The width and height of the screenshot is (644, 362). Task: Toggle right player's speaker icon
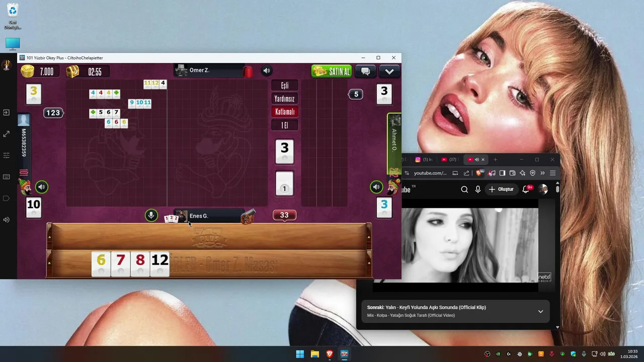point(376,187)
